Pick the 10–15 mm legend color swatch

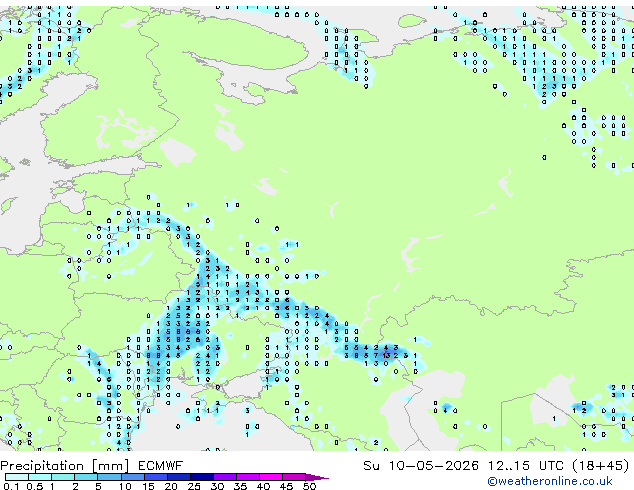133,477
